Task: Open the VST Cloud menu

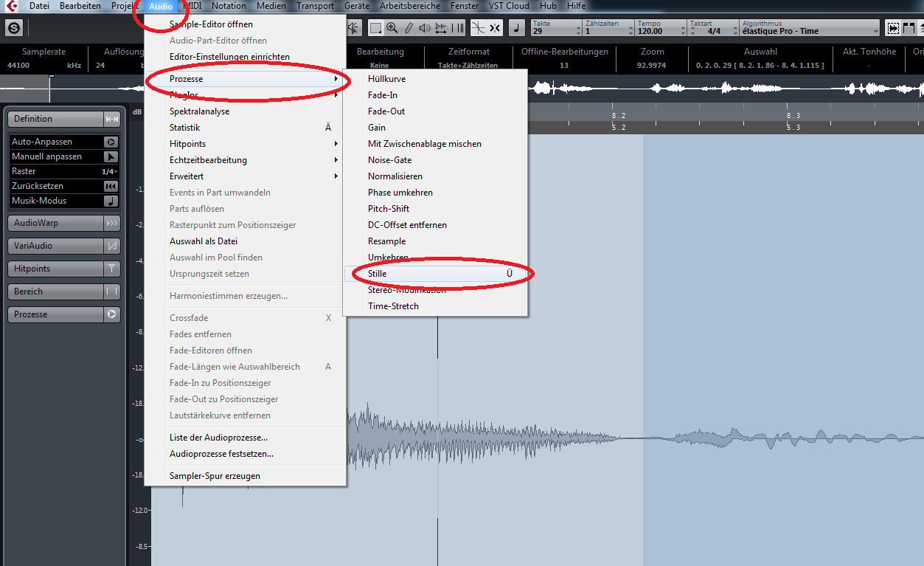Action: 509,6
